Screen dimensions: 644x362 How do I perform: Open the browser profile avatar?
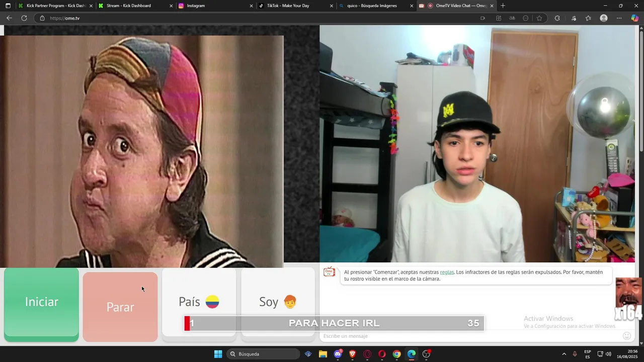604,18
